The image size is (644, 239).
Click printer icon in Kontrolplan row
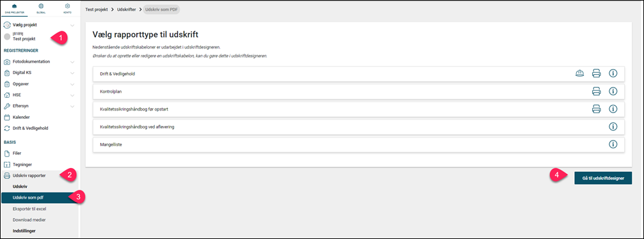[597, 91]
